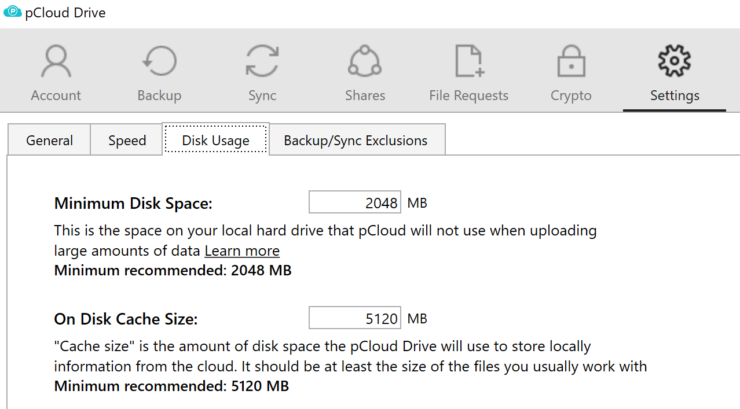Click the Crypto text label
This screenshot has width=740, height=409.
pyautogui.click(x=571, y=96)
